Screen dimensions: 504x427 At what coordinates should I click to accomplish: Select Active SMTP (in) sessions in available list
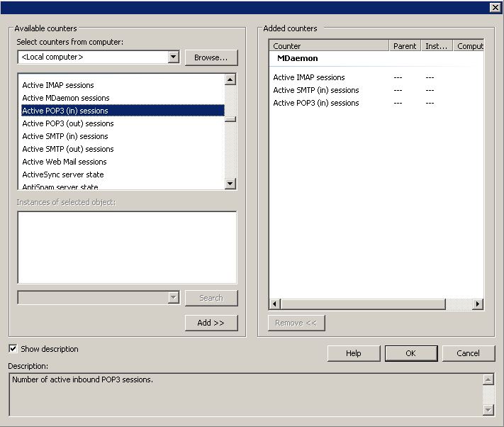pos(65,136)
